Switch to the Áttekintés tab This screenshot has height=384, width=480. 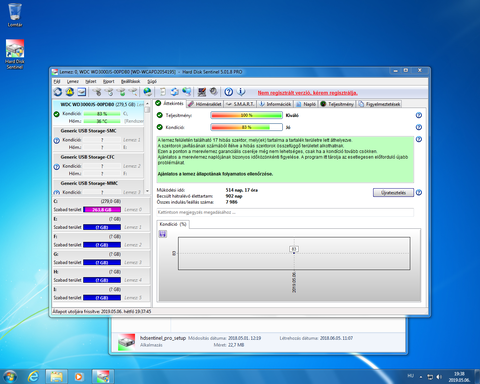point(170,104)
